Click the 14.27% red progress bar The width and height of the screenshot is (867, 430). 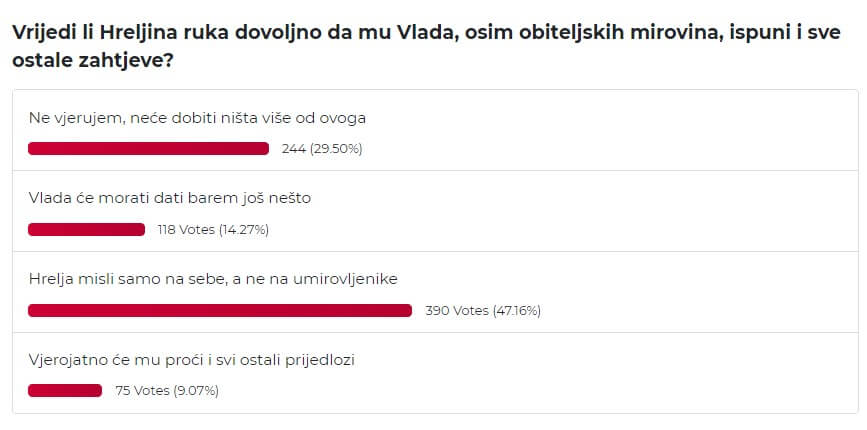point(86,229)
